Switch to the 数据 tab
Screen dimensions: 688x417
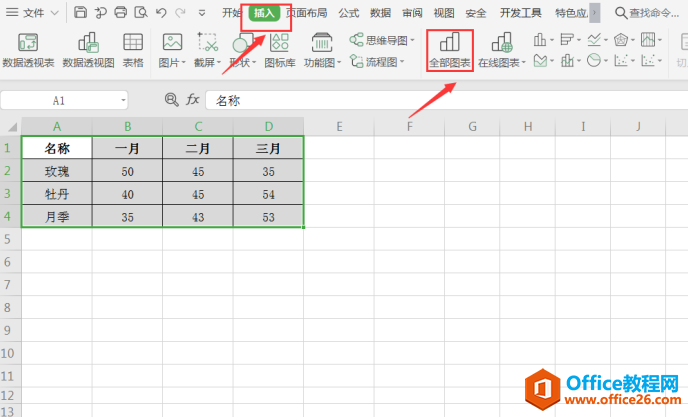click(380, 13)
